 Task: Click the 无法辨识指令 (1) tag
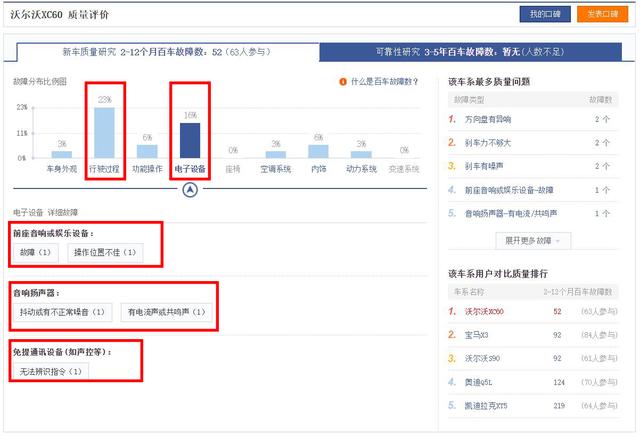click(51, 371)
